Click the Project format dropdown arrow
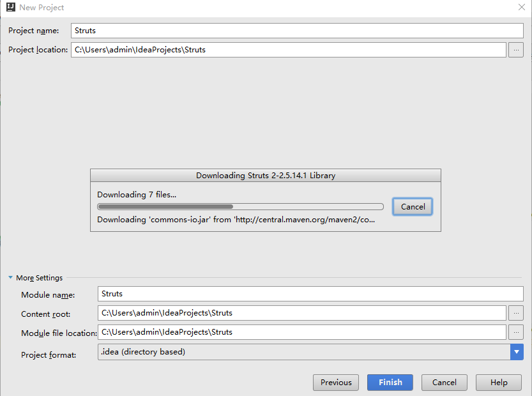The image size is (532, 396). [x=517, y=352]
